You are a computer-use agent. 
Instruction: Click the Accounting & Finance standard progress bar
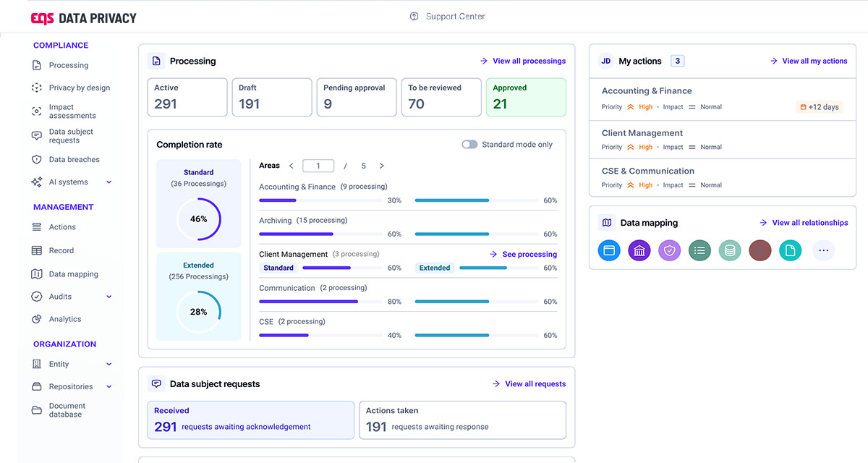320,200
